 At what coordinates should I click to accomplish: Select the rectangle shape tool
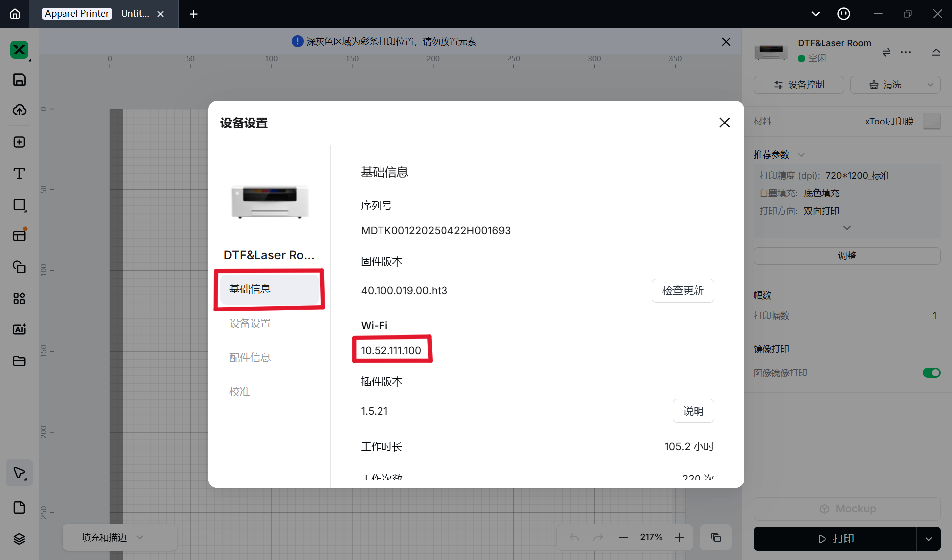coord(19,205)
